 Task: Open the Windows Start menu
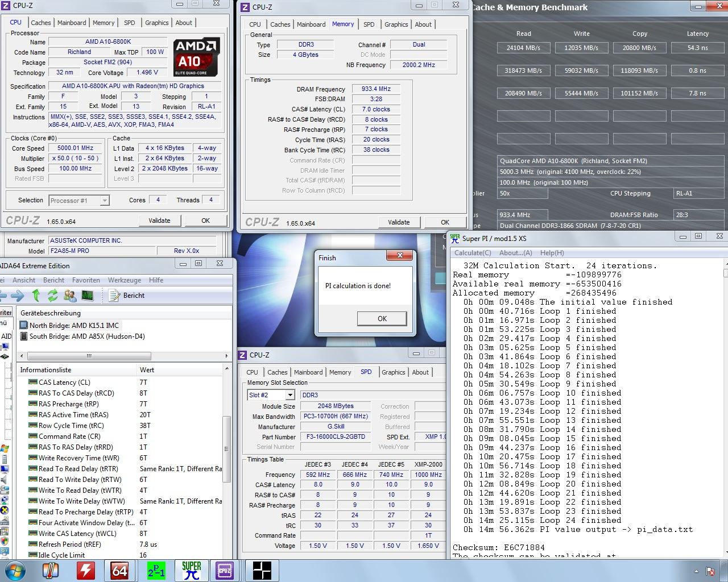[x=15, y=570]
